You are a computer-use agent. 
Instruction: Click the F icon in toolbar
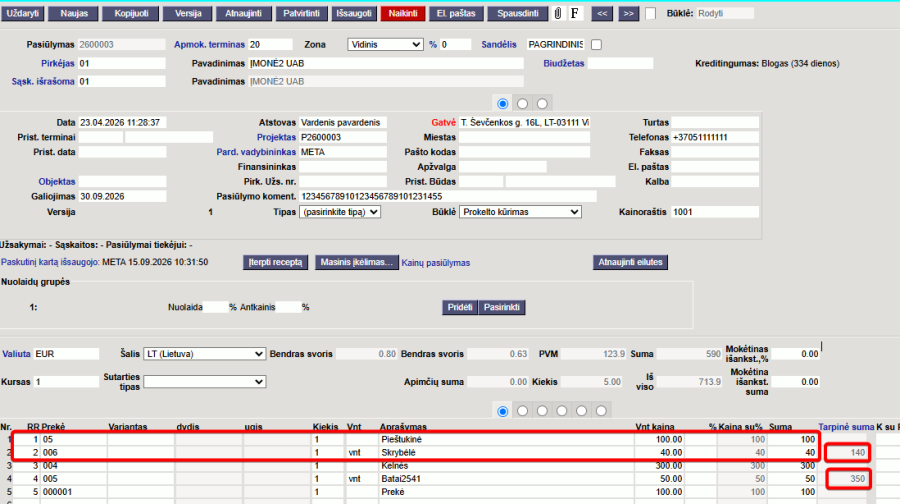(x=575, y=13)
